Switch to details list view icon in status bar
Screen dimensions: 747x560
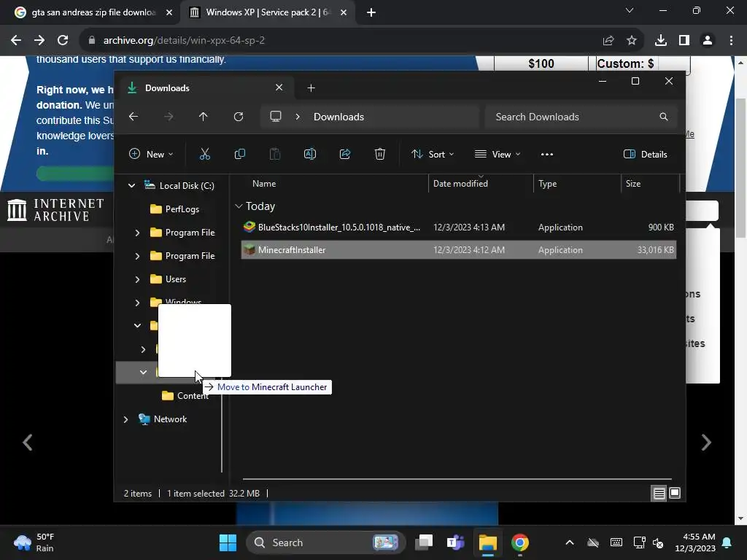tap(659, 494)
